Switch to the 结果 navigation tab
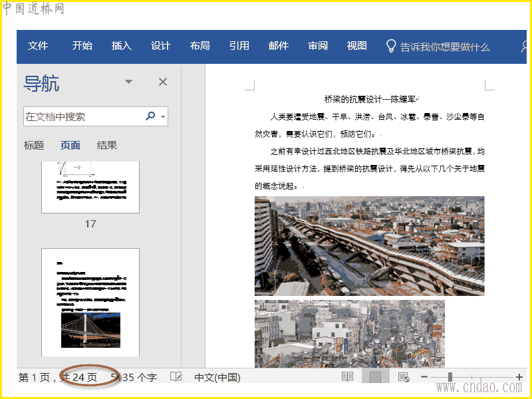532x399 pixels. click(x=107, y=146)
